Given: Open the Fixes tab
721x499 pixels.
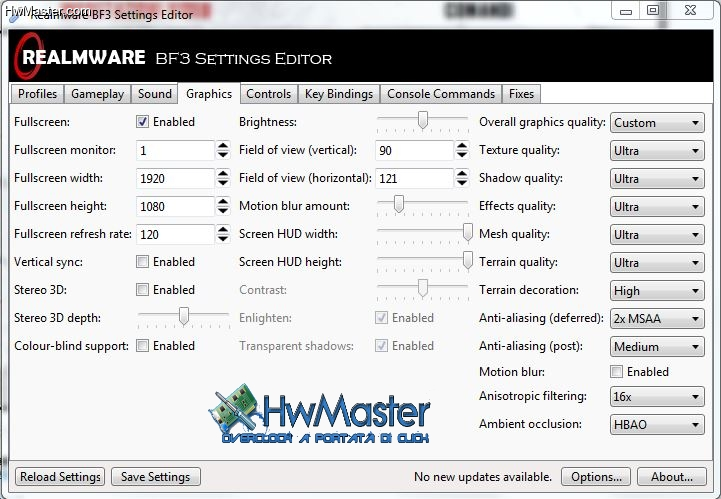Looking at the screenshot, I should (x=521, y=94).
